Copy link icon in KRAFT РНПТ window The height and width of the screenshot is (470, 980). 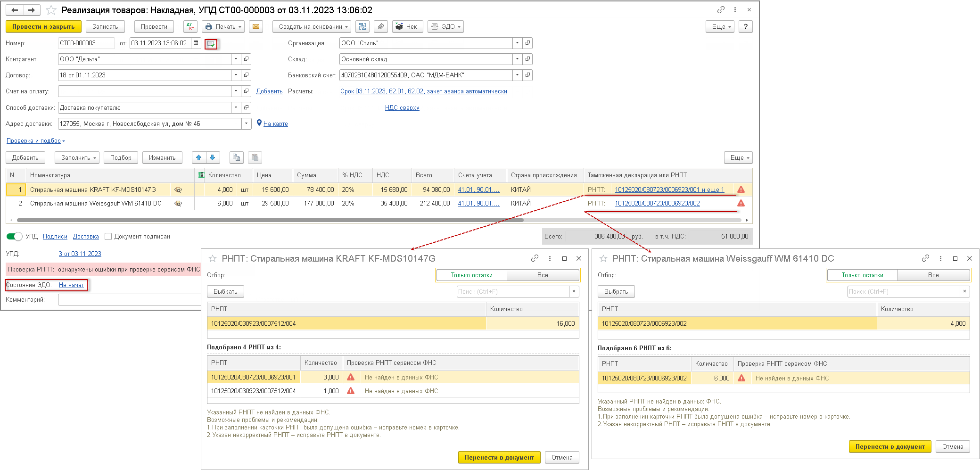(x=535, y=258)
